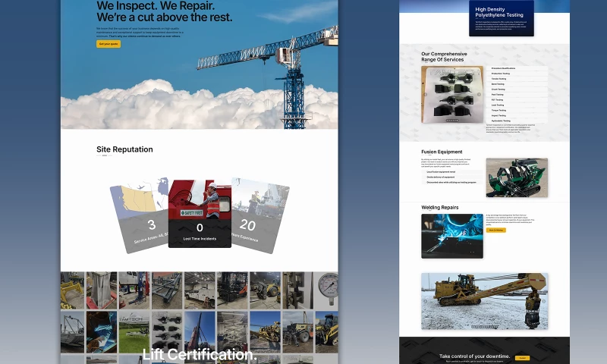Image resolution: width=607 pixels, height=364 pixels.
Task: Go to previous slide in services image carousel
Action: [x=426, y=94]
